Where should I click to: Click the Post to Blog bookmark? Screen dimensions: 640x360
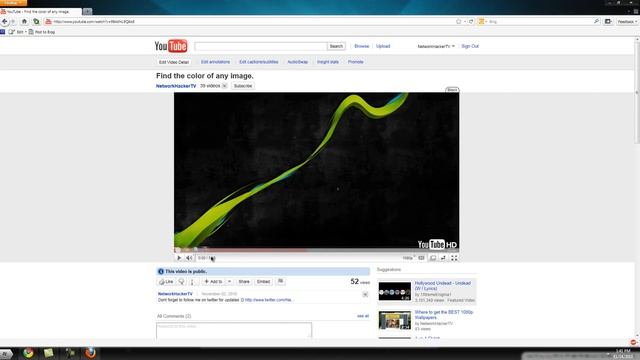pos(42,32)
